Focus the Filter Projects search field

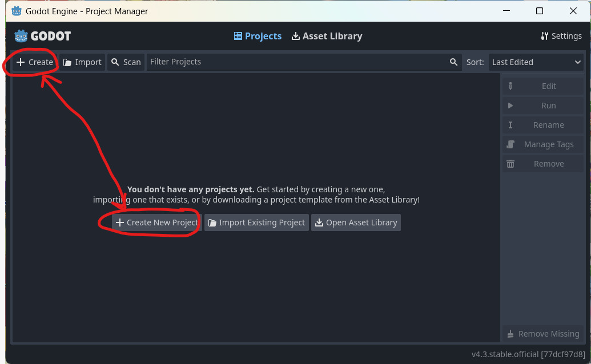coord(297,62)
